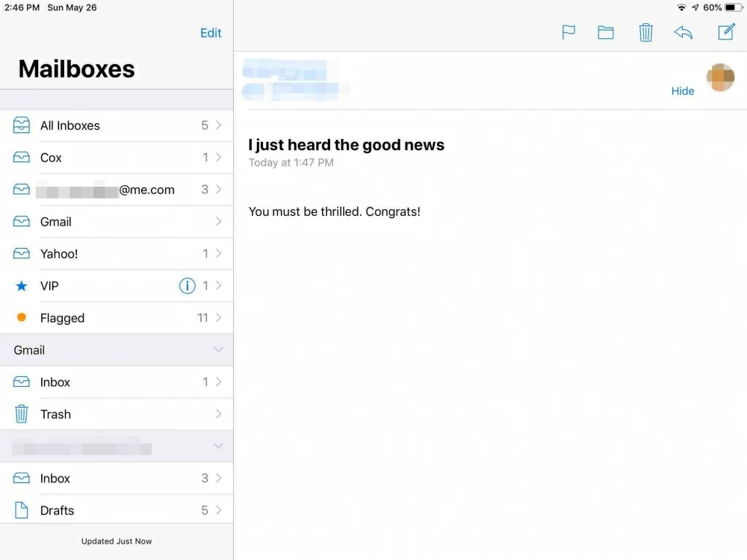Tap the "Today at 1:47 PM" timestamp
This screenshot has width=747, height=560.
coord(291,163)
